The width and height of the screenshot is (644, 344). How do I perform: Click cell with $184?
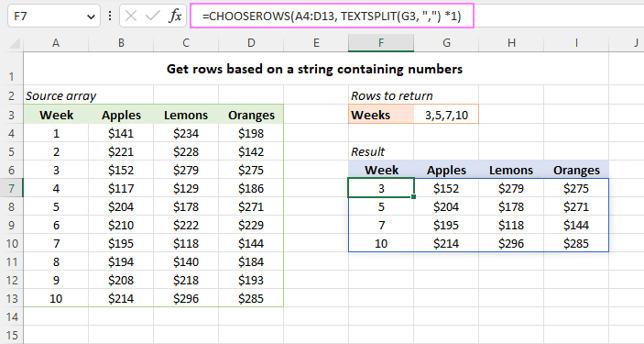click(251, 261)
